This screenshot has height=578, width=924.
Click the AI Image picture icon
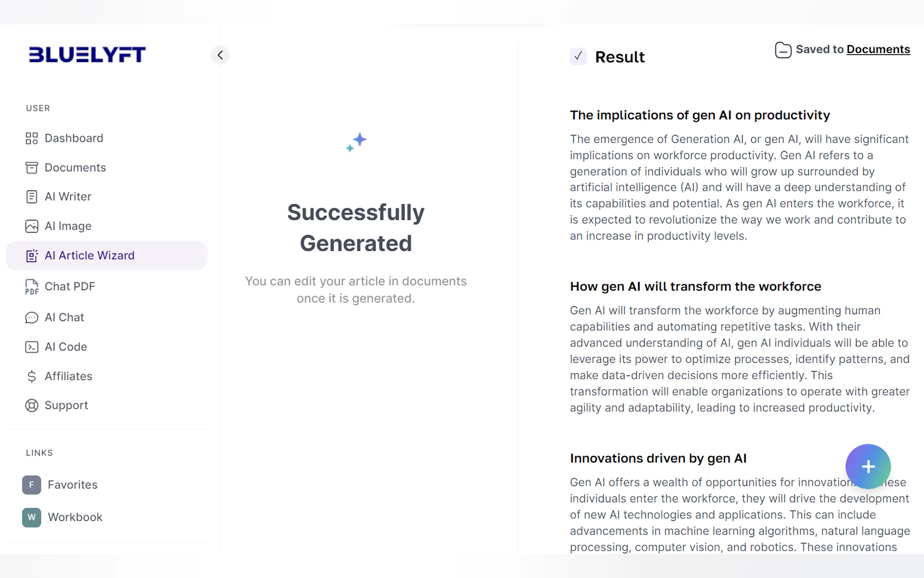(x=32, y=226)
